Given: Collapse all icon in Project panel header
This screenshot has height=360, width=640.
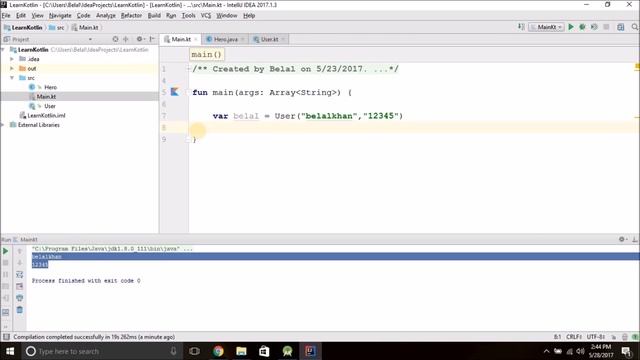Looking at the screenshot, I should pos(126,39).
